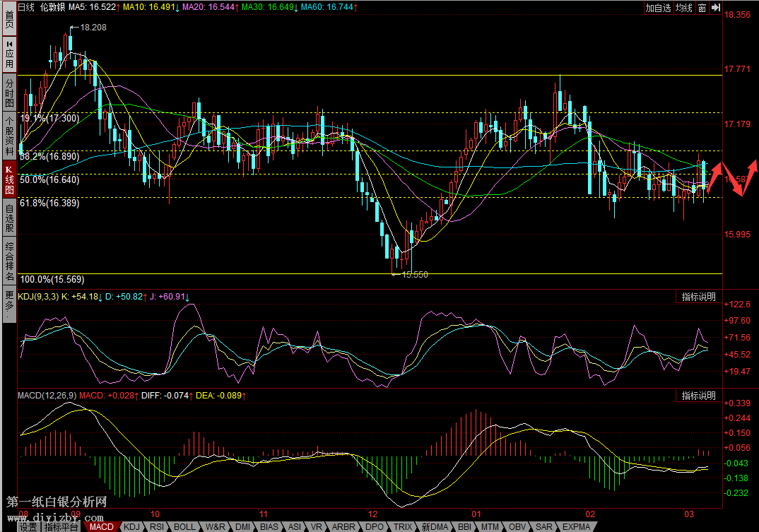Select the EXPMA indicator tab
The image size is (759, 532).
[576, 527]
